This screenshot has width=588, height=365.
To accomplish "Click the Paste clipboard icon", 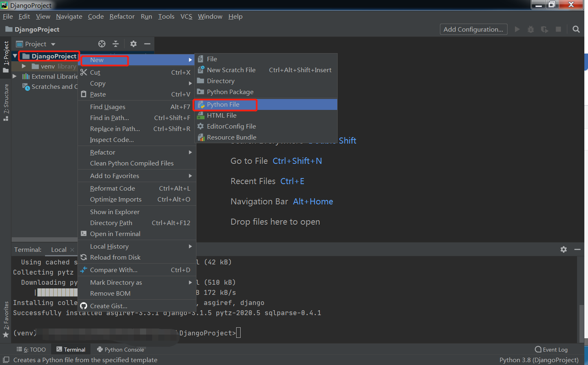I will 84,94.
